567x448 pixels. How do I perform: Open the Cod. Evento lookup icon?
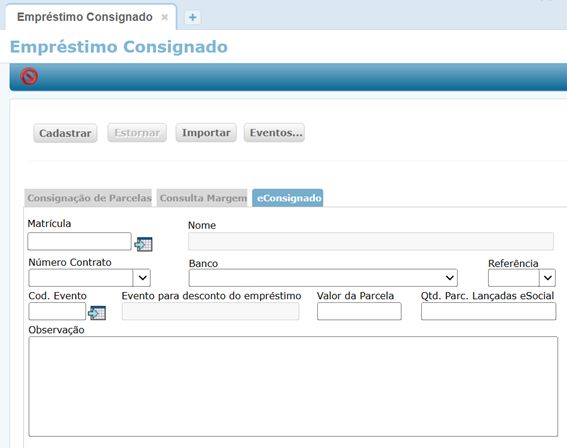[97, 313]
